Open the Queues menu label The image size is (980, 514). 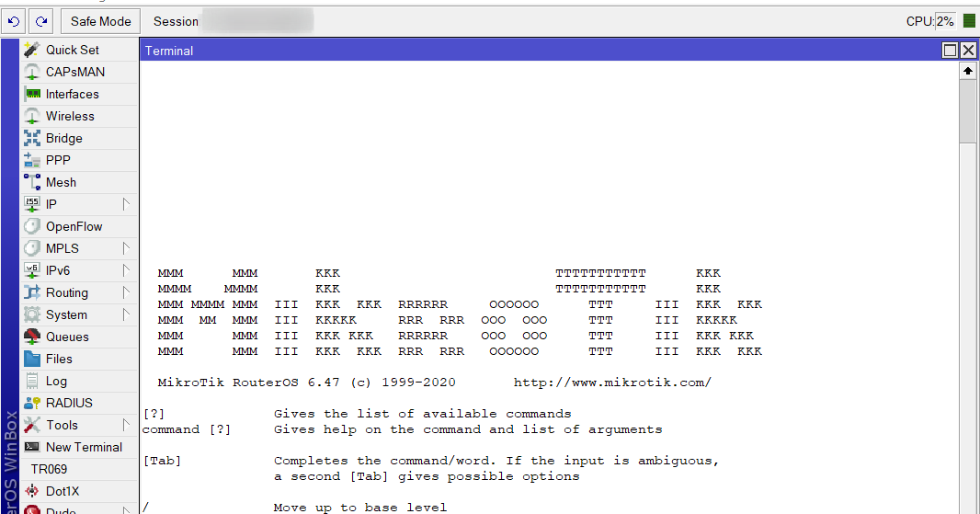pos(67,337)
